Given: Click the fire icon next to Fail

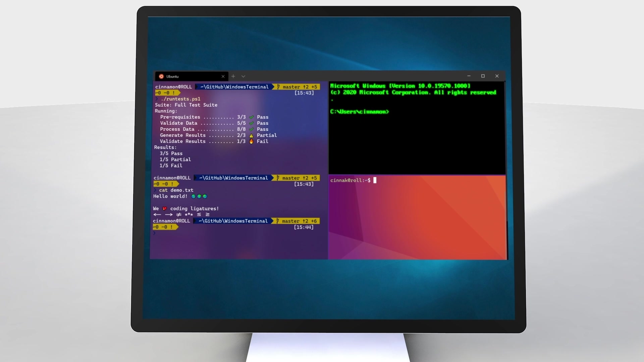Looking at the screenshot, I should [x=251, y=141].
